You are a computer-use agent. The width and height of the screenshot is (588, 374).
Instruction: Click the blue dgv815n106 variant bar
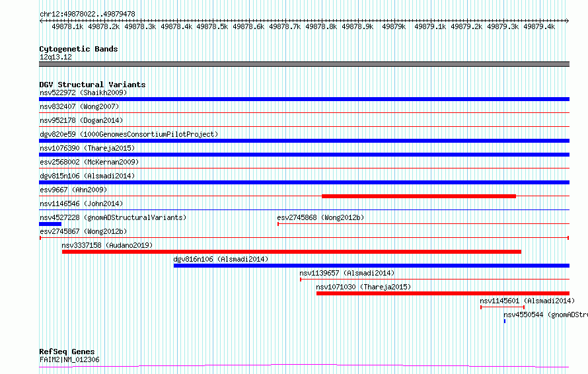304,182
